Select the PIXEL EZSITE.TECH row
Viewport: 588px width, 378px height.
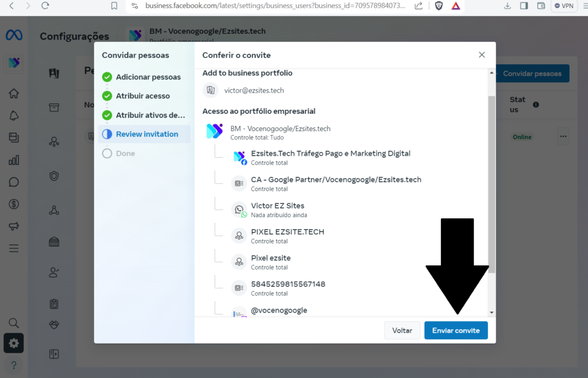278,236
